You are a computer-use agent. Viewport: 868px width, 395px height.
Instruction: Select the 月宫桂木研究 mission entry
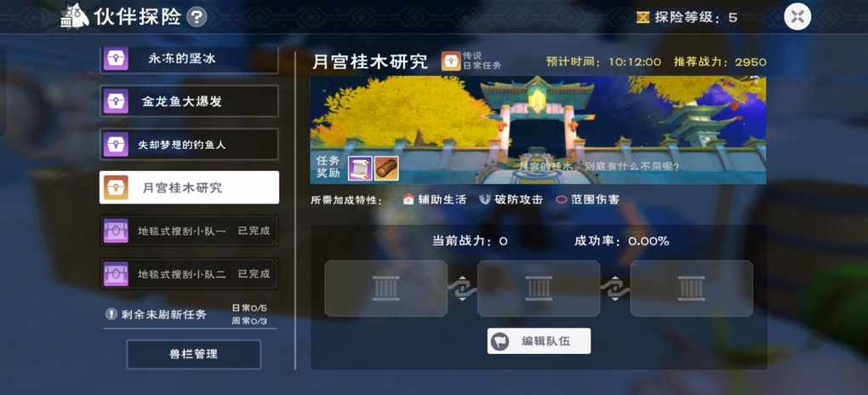click(x=189, y=187)
